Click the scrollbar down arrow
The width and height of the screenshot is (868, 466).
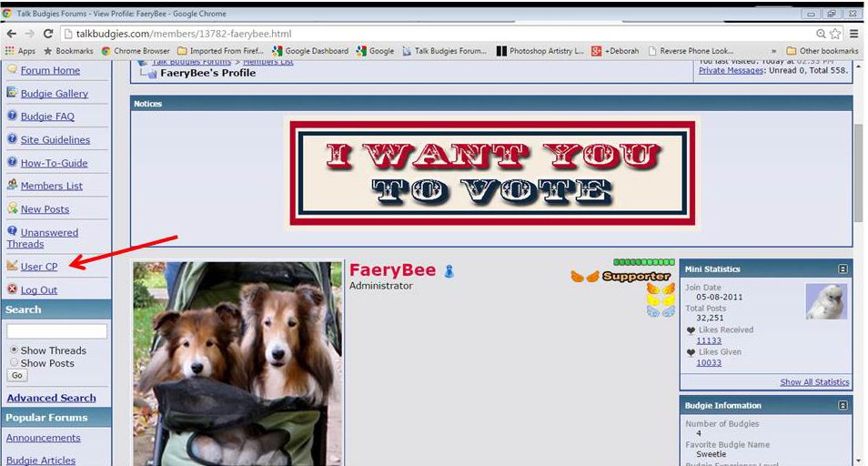coord(859,460)
